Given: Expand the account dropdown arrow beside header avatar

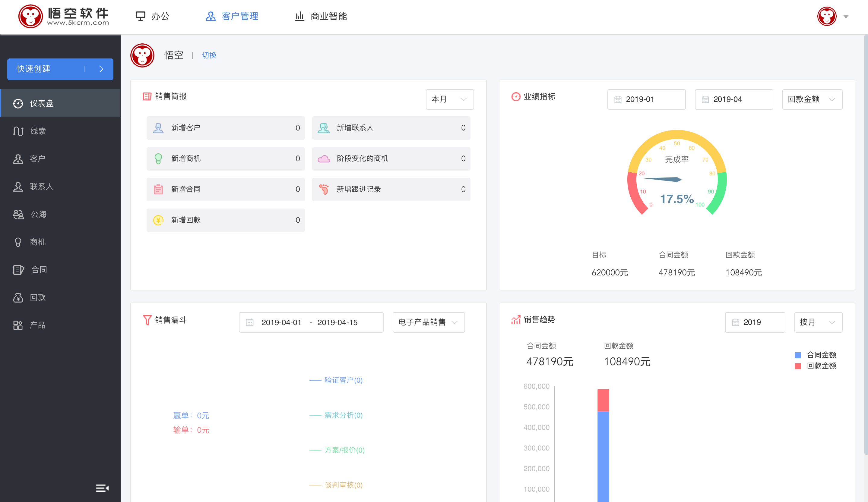Looking at the screenshot, I should pos(846,17).
